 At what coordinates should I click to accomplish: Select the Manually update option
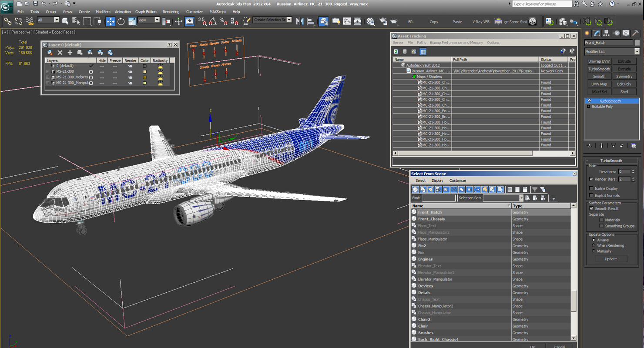[x=594, y=251]
